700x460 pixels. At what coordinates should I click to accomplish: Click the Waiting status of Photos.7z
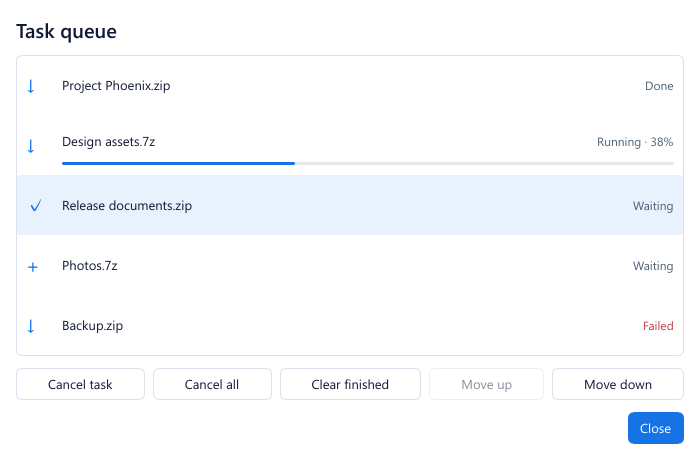(x=653, y=266)
